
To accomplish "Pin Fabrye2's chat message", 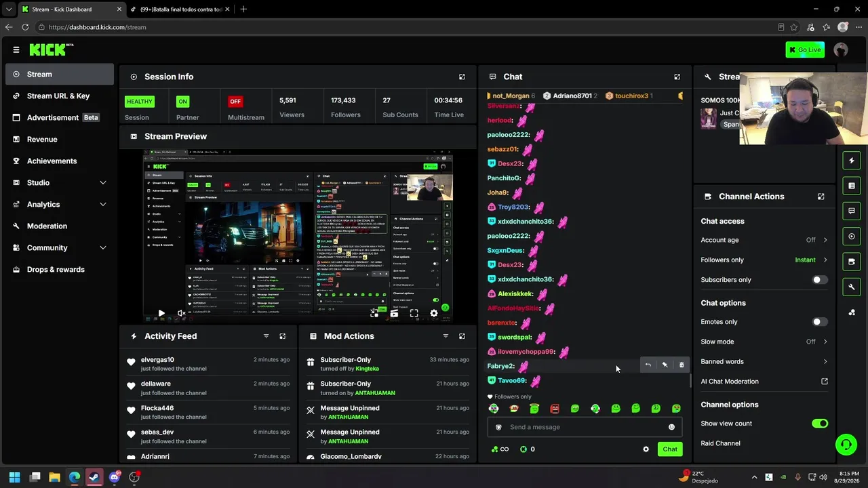I will pos(665,365).
